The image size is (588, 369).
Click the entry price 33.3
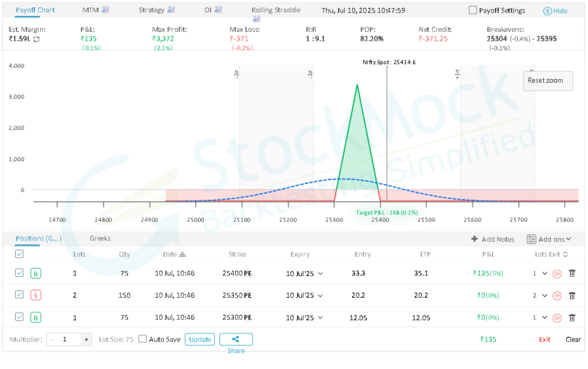(x=358, y=273)
